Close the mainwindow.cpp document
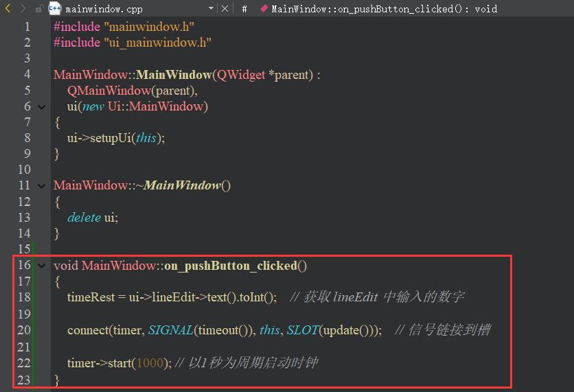Viewport: 574px width, 392px height. point(226,9)
